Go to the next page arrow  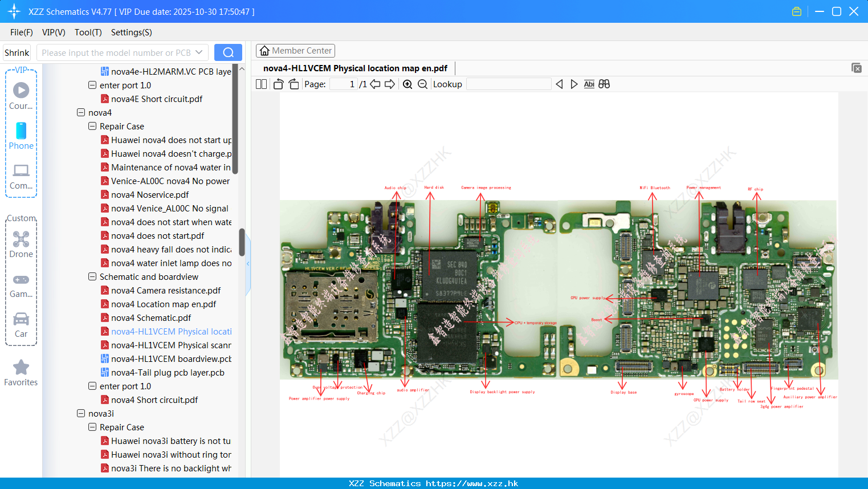click(390, 84)
